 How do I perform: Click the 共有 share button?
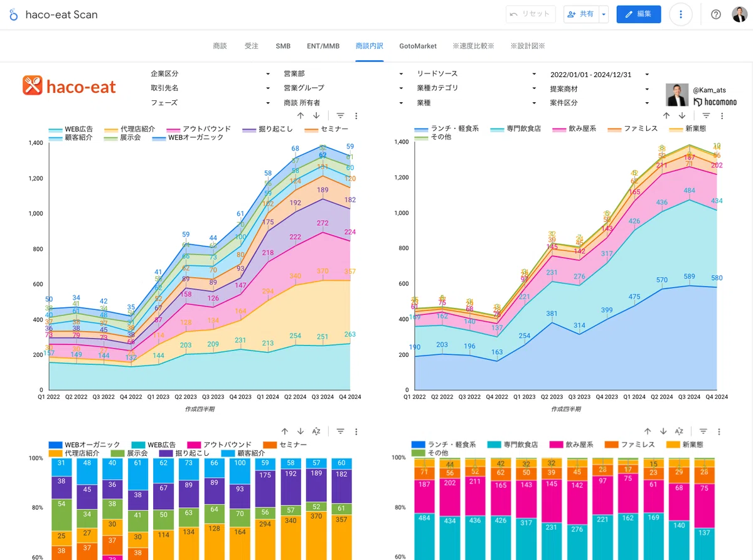(x=581, y=14)
